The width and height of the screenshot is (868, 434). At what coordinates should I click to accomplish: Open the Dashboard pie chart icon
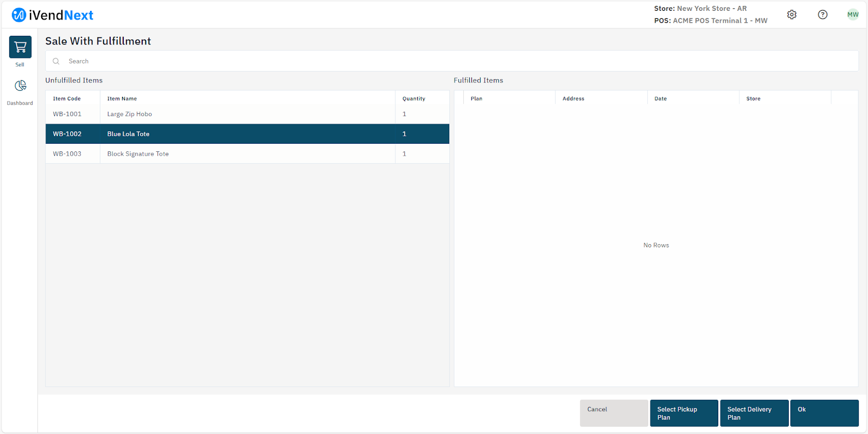[x=20, y=86]
